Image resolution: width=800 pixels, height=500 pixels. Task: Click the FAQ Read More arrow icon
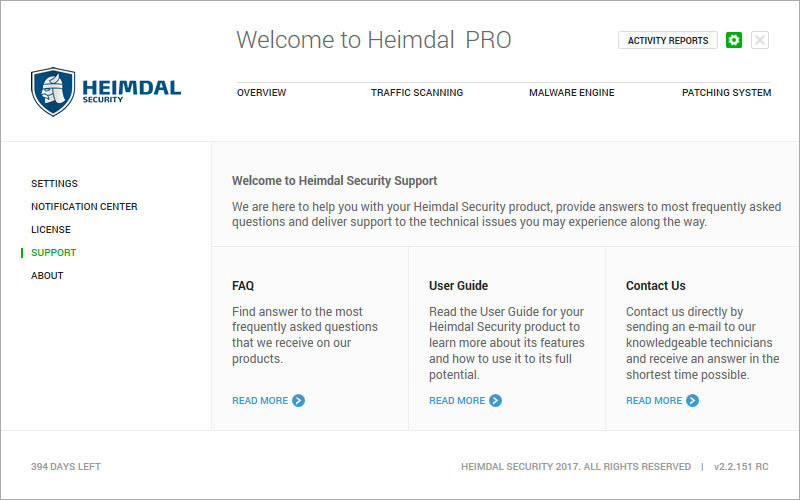tap(298, 401)
